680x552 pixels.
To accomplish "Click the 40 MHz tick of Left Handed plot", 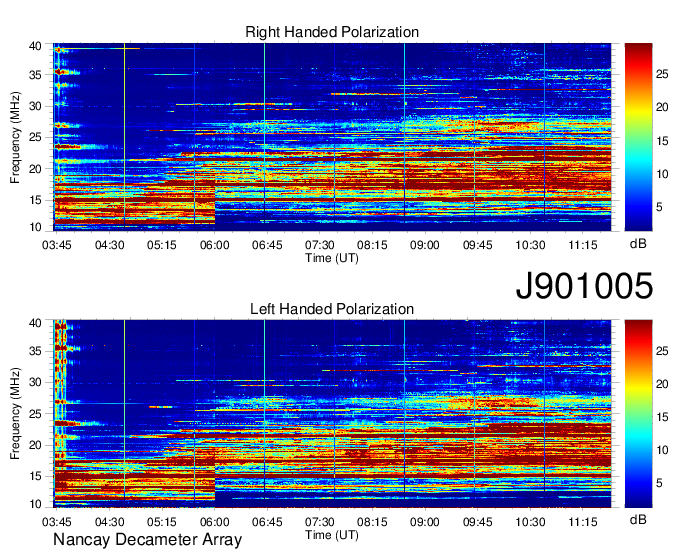I will 36,323.
